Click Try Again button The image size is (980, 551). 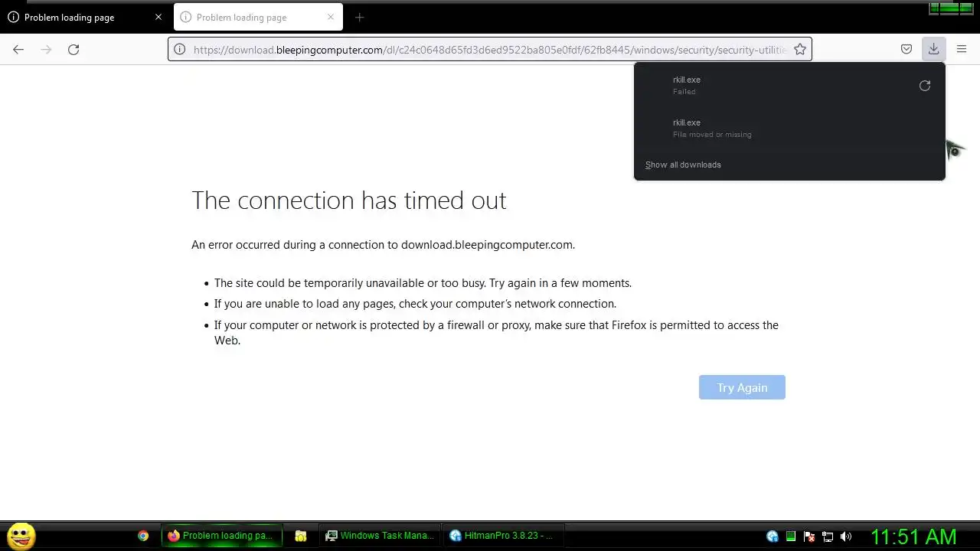(x=742, y=387)
